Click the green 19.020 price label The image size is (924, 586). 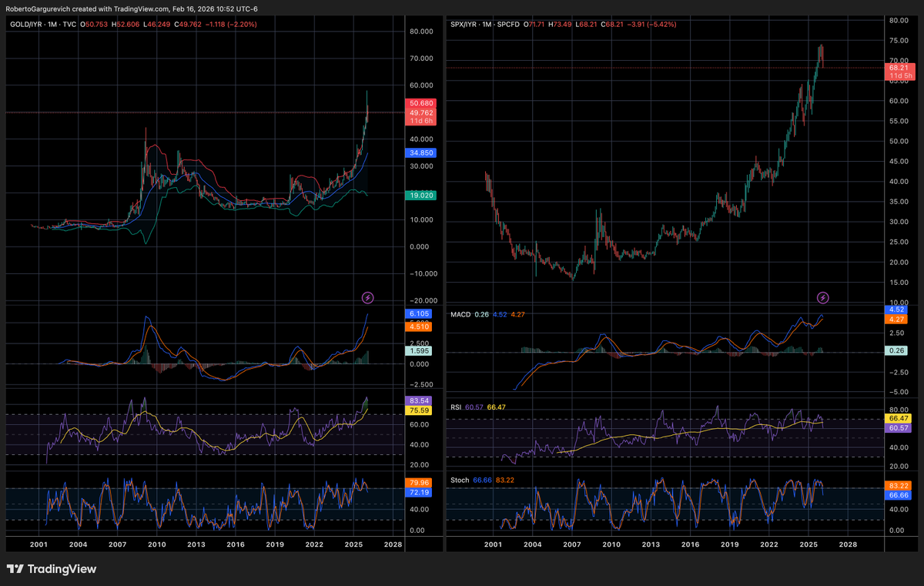(x=420, y=196)
